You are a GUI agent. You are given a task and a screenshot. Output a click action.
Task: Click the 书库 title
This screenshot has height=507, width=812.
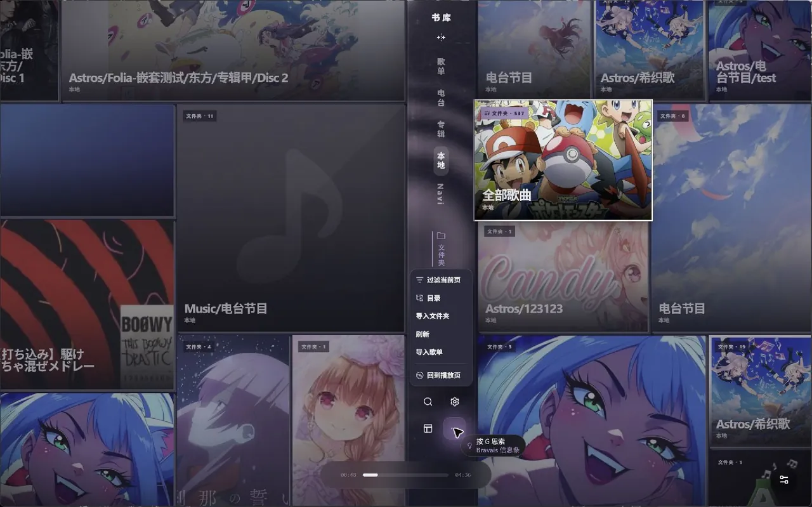[441, 18]
